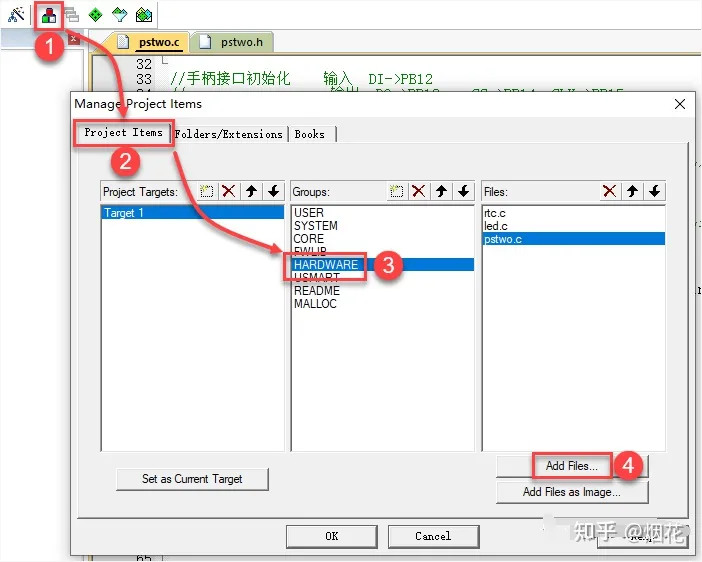Open the target options wand icon
702x562 pixels.
pyautogui.click(x=16, y=15)
